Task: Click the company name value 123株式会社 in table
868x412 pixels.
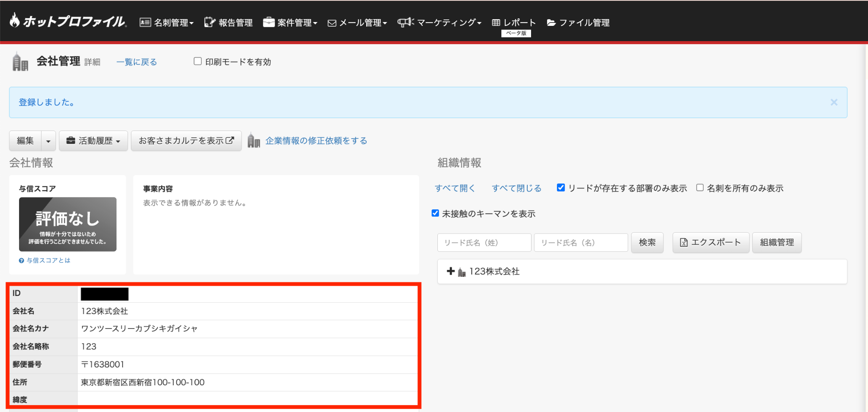Action: [104, 311]
